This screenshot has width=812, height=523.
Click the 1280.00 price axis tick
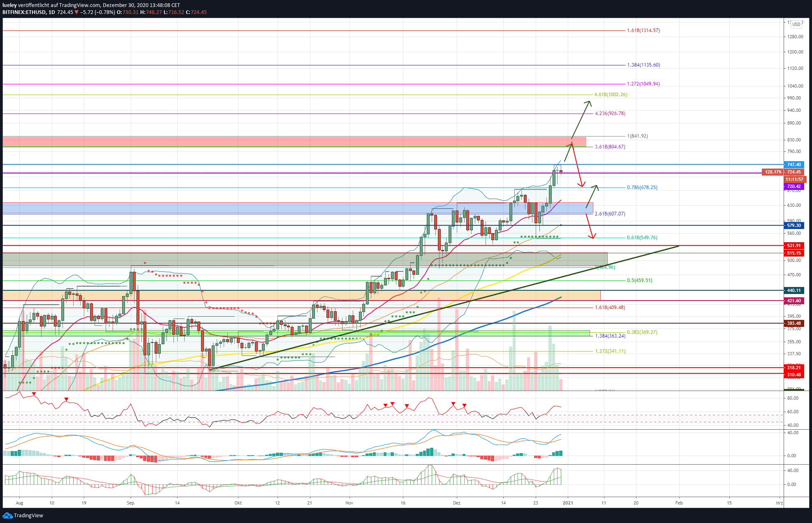point(795,37)
